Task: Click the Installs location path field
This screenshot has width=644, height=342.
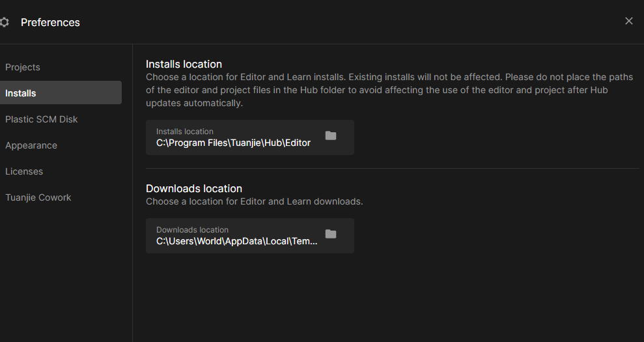Action: [249, 137]
